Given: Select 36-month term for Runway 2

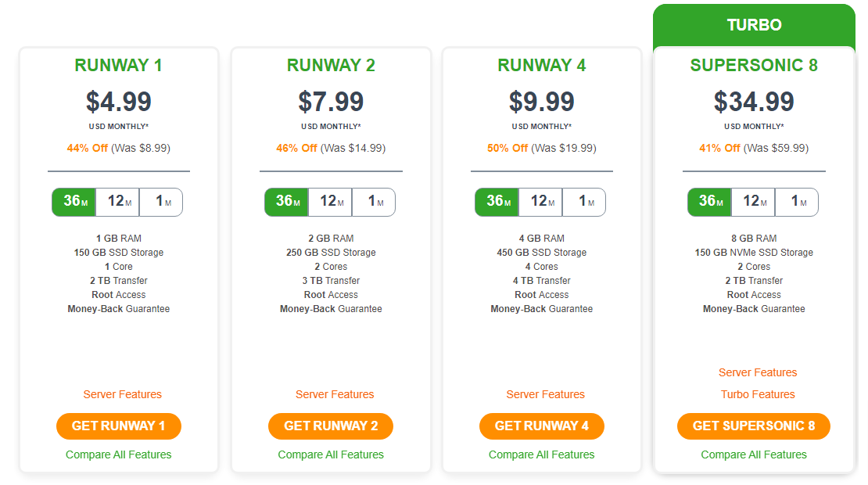Looking at the screenshot, I should 287,202.
